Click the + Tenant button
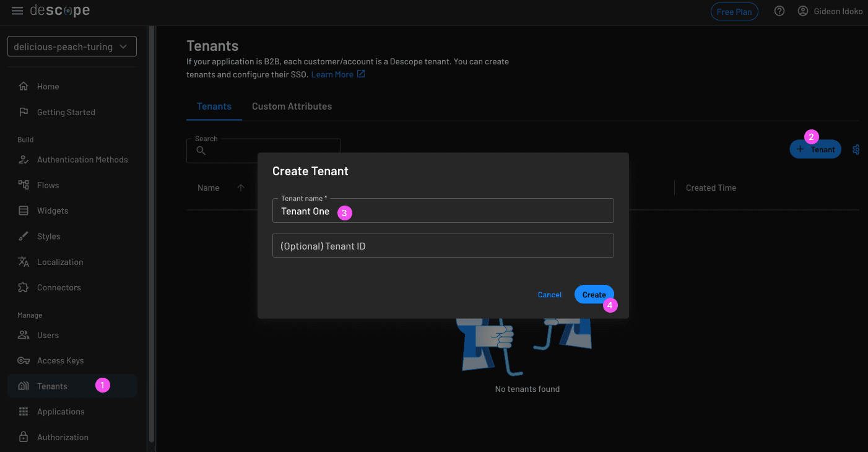The width and height of the screenshot is (868, 452). point(815,149)
